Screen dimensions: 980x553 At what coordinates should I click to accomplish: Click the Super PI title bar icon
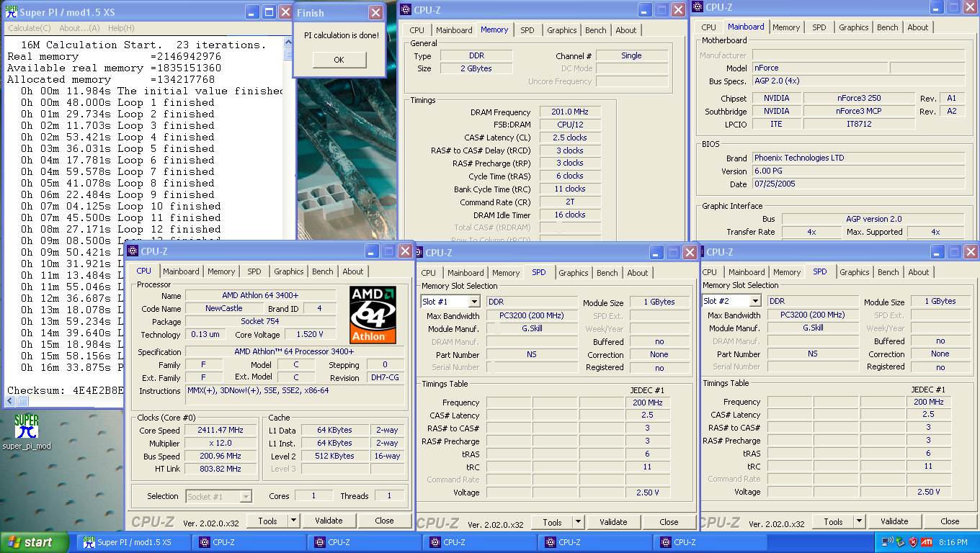tap(12, 12)
